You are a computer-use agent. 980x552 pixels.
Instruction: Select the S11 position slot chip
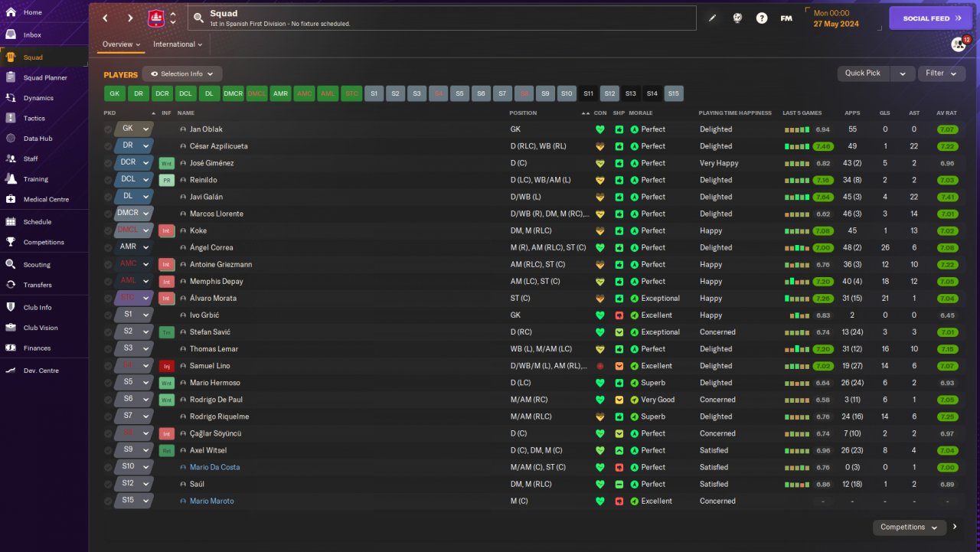[588, 93]
